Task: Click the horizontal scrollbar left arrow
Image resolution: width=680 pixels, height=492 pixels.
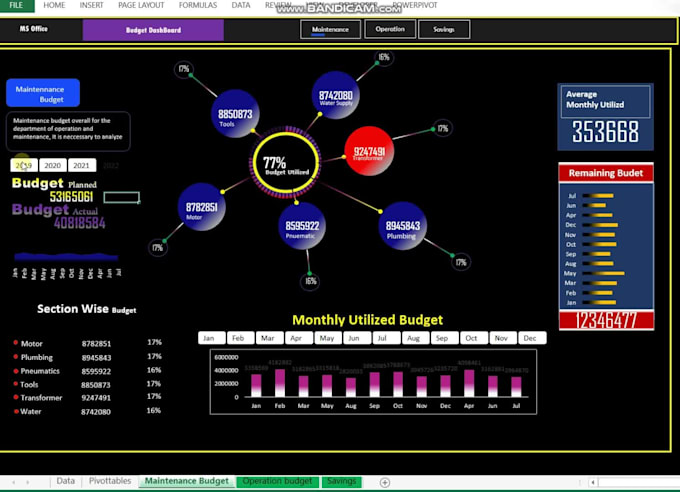Action: click(x=593, y=482)
